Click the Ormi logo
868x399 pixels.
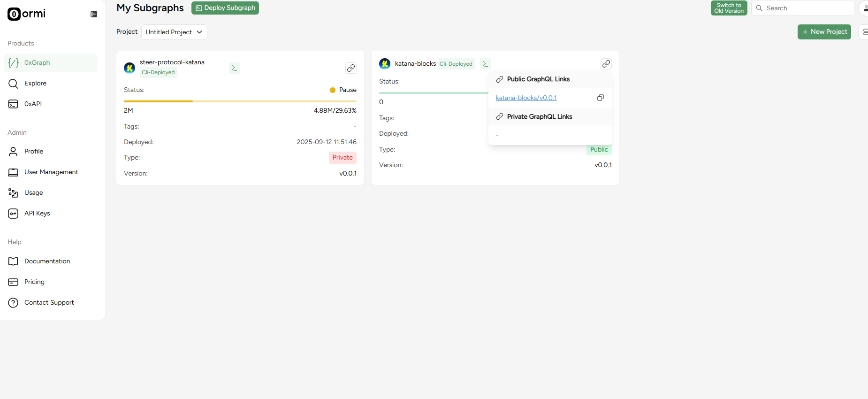click(x=27, y=14)
